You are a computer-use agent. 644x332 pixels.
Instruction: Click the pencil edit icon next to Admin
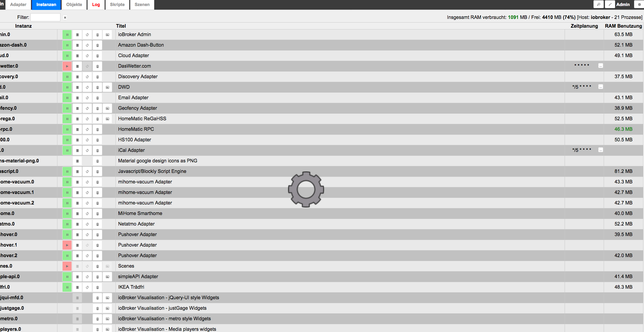(x=610, y=5)
